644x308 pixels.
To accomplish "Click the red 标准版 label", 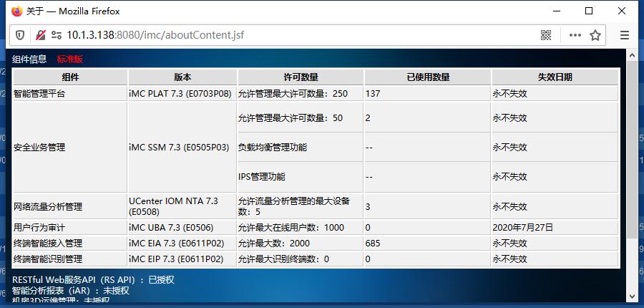I will 70,59.
